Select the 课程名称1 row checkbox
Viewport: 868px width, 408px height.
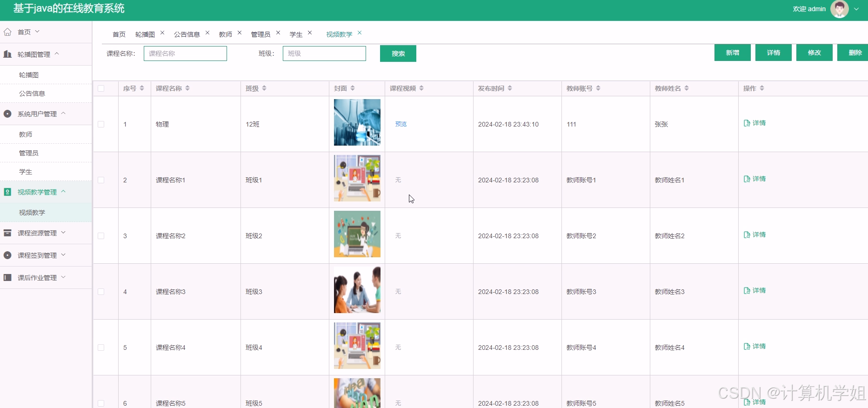pos(101,180)
